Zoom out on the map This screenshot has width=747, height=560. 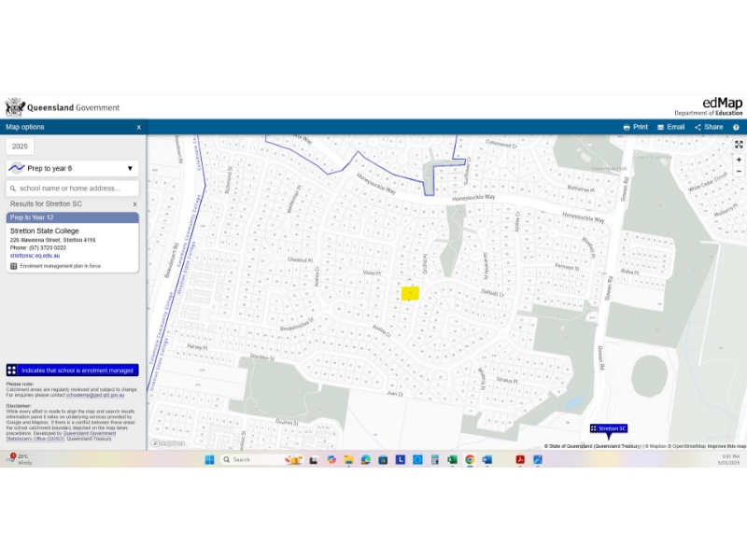739,172
